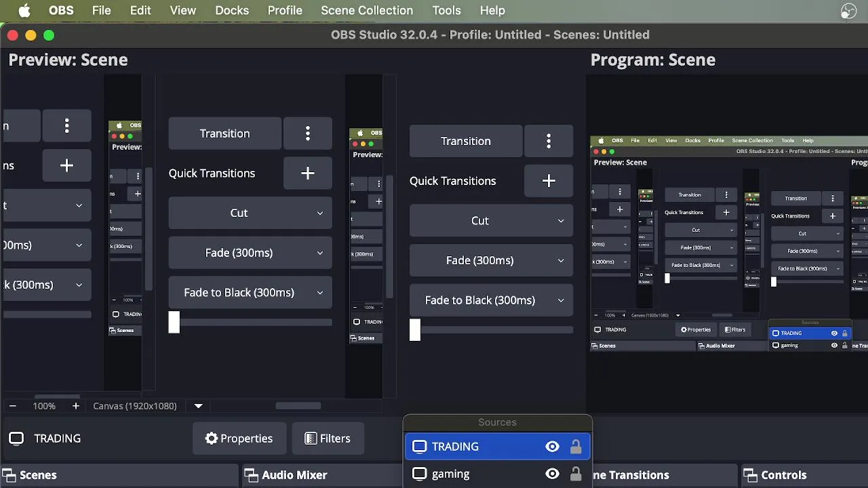Click the Properties button in the source toolbar

click(239, 439)
